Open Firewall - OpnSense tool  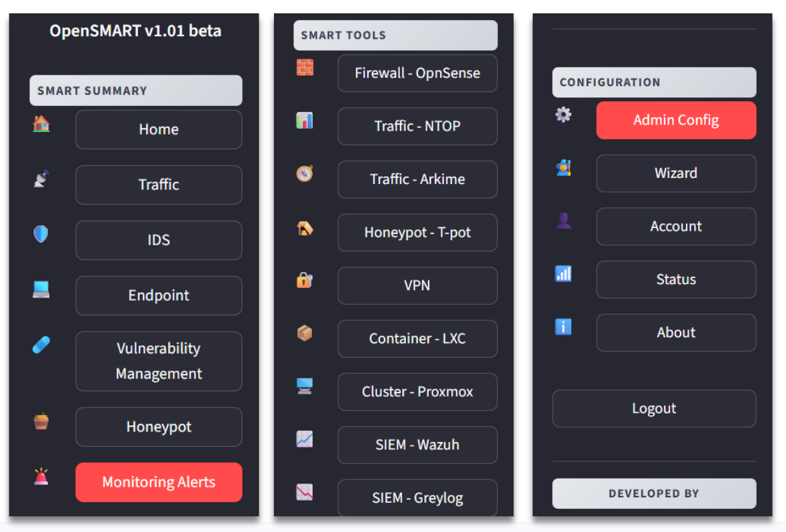click(417, 73)
